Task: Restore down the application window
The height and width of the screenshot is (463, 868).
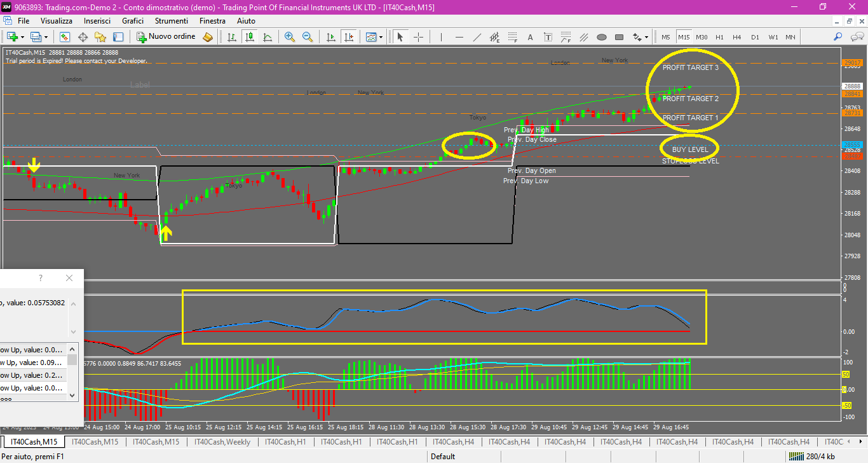Action: pos(823,6)
